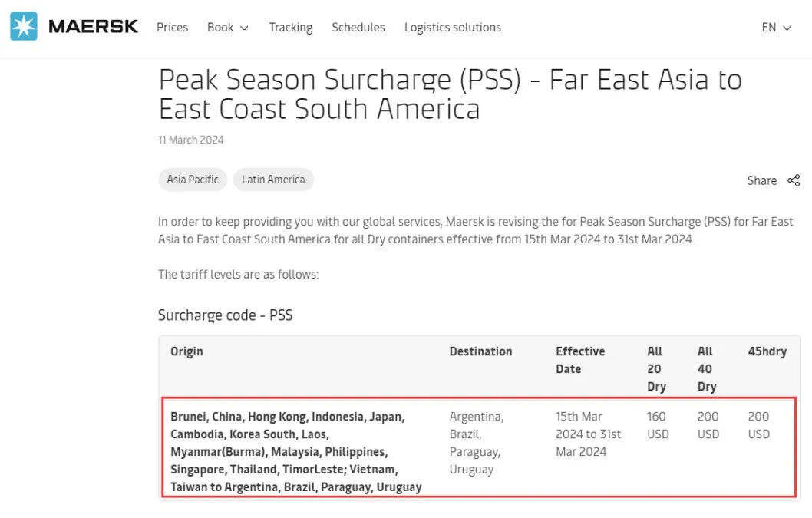Click the Origin column header
812x518 pixels.
pos(186,351)
